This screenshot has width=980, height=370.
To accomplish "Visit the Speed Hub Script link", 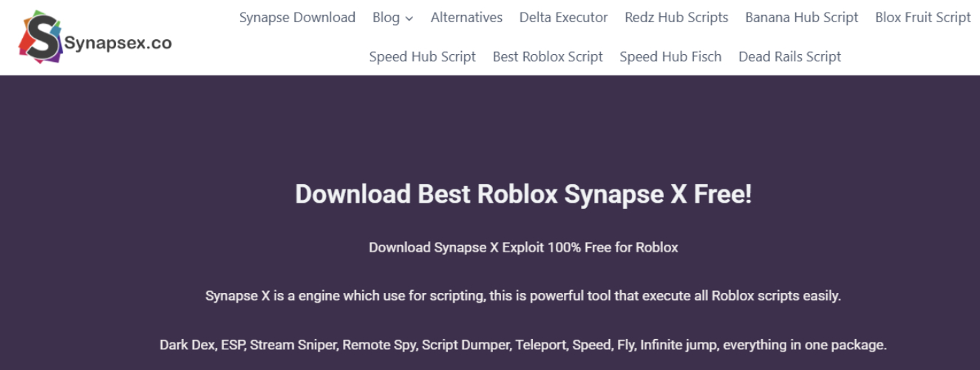I will pos(423,56).
